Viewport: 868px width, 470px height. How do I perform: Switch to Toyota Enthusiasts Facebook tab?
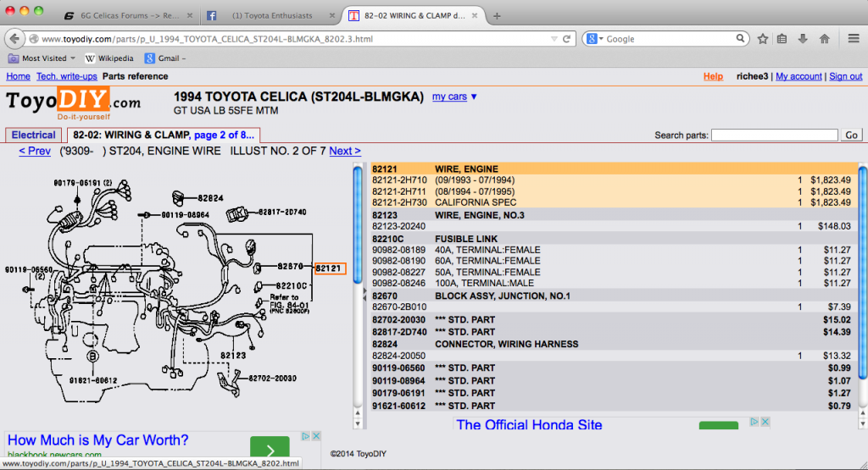coord(270,15)
